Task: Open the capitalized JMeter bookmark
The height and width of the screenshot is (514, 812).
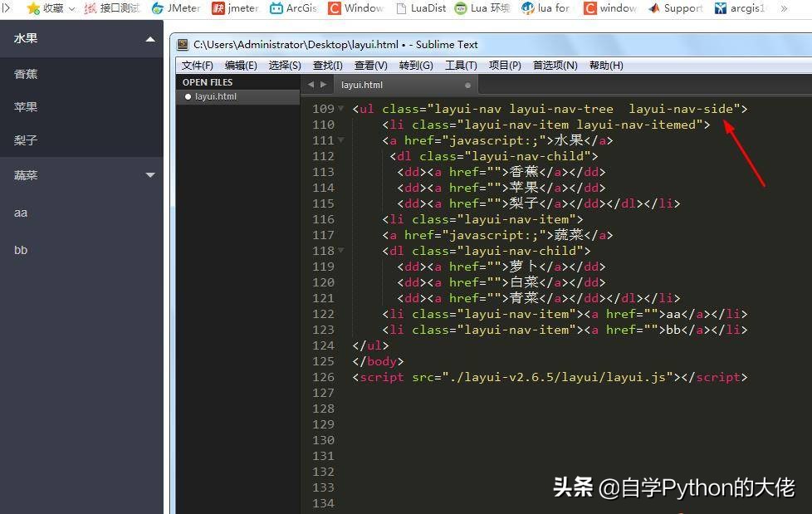Action: tap(175, 7)
